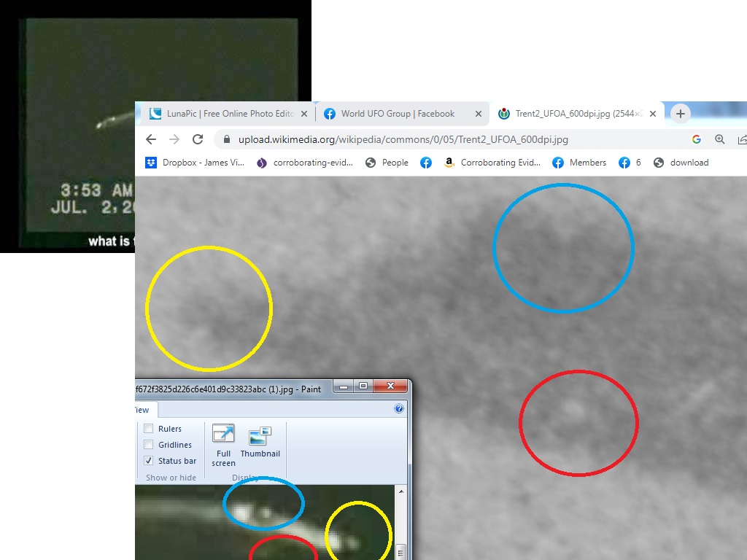Uncheck the Status bar checkbox
Viewport: 747px width, 560px height.
[x=149, y=461]
